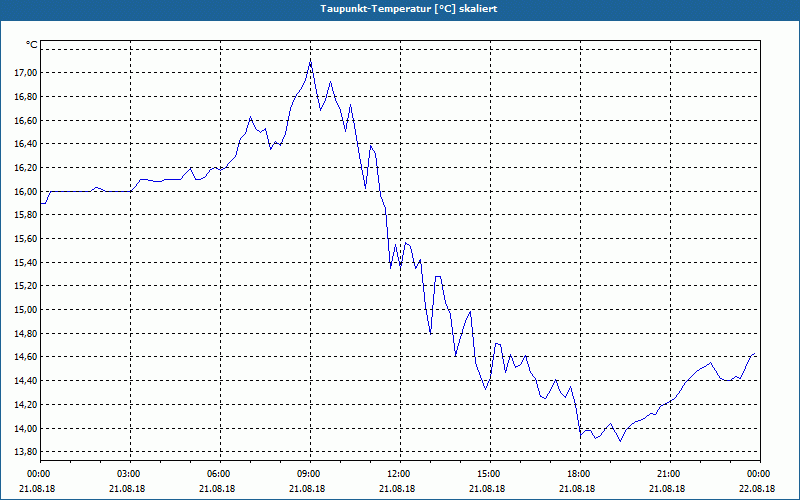
Task: Click the curve's peak at 09:00
Action: pyautogui.click(x=310, y=62)
